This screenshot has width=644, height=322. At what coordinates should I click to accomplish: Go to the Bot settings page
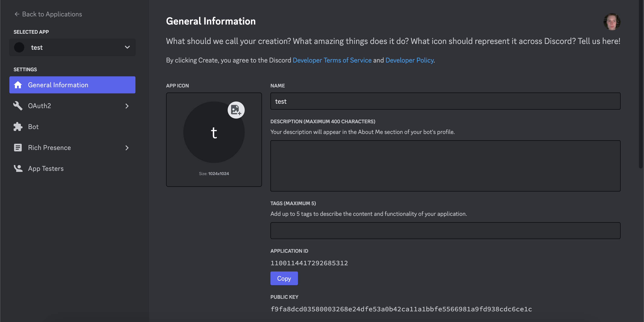point(72,127)
